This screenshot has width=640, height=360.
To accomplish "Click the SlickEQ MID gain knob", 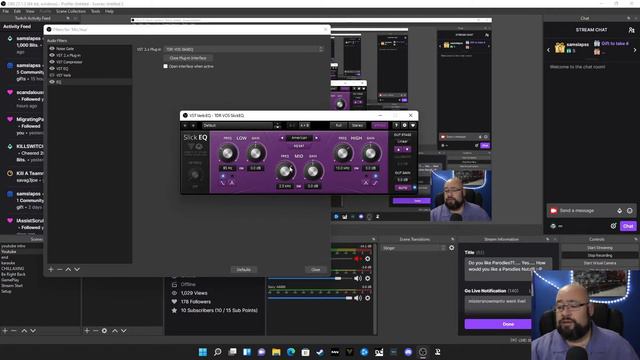I will point(313,171).
